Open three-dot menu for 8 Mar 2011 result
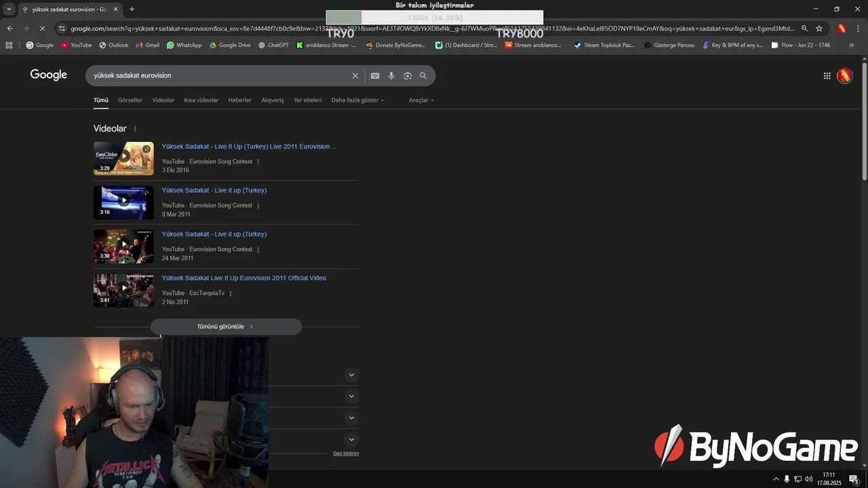Viewport: 868px width, 488px height. click(x=258, y=206)
